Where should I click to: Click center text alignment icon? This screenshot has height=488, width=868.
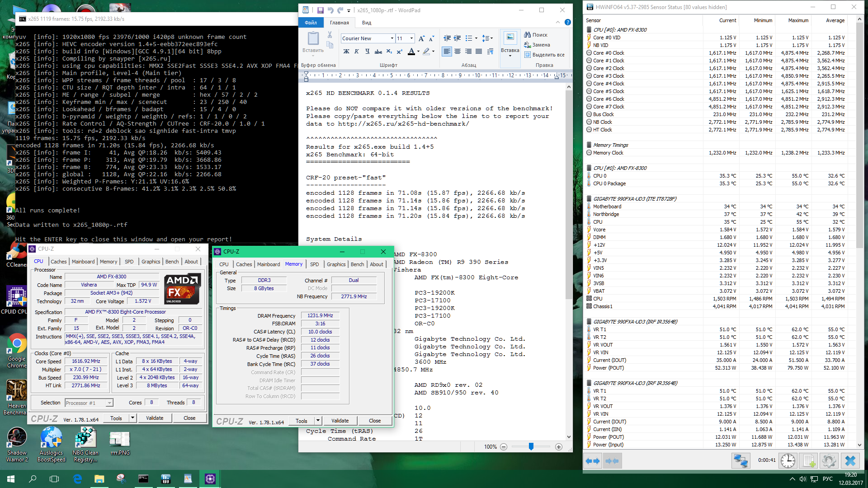click(x=458, y=52)
